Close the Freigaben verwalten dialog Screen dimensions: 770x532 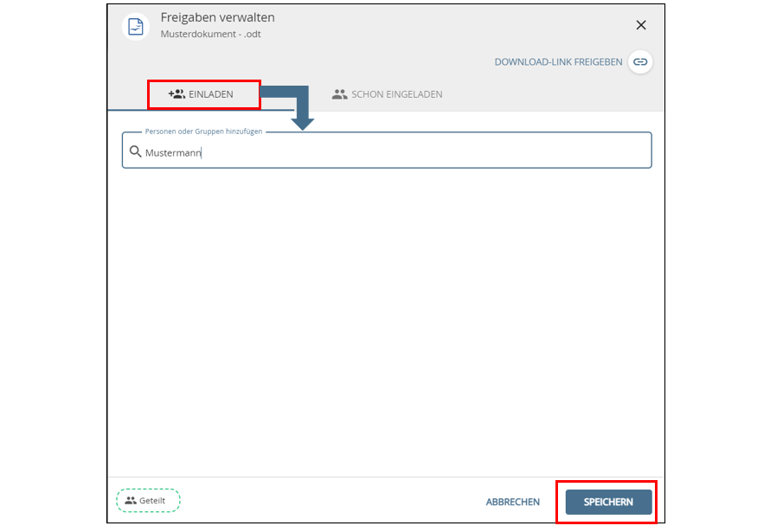(641, 25)
